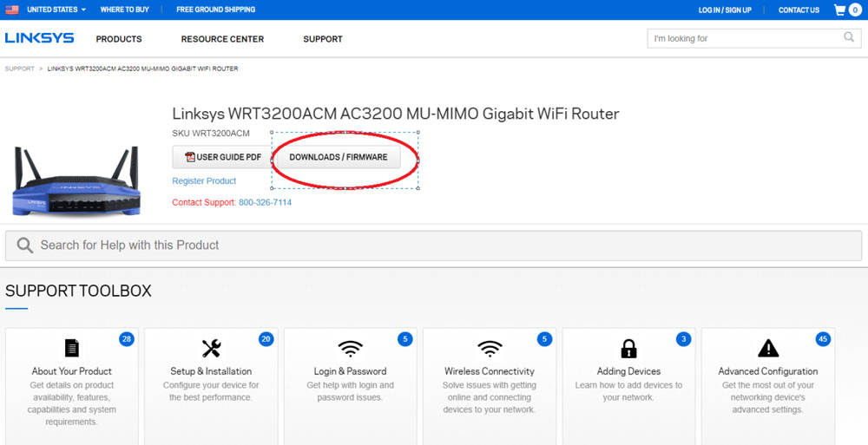The height and width of the screenshot is (445, 868).
Task: Click the 28 articles badge
Action: [x=127, y=339]
